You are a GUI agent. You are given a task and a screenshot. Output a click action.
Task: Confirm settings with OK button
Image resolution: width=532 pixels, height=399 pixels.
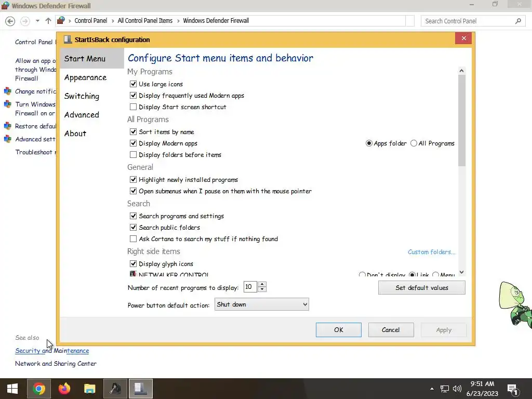pos(338,330)
